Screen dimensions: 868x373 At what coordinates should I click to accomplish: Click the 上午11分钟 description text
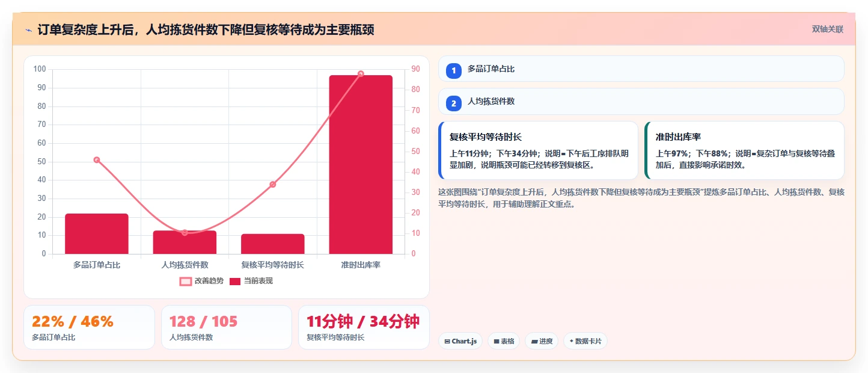(x=539, y=159)
